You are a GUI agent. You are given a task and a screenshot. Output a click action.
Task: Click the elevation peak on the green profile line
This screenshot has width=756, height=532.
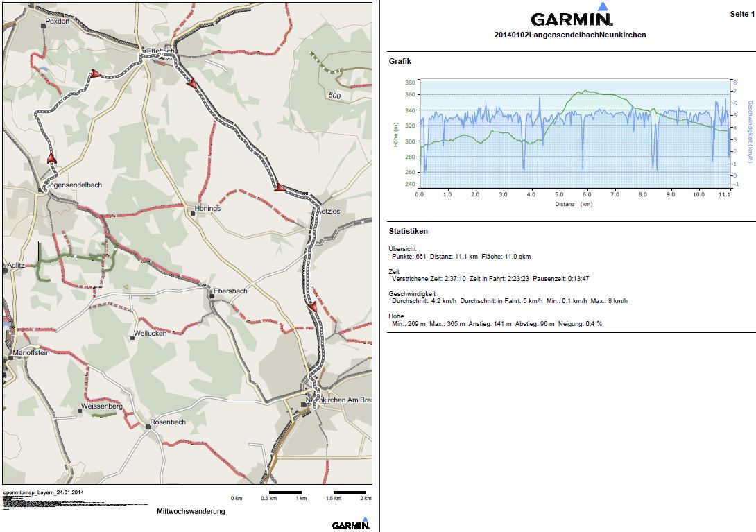coord(585,90)
